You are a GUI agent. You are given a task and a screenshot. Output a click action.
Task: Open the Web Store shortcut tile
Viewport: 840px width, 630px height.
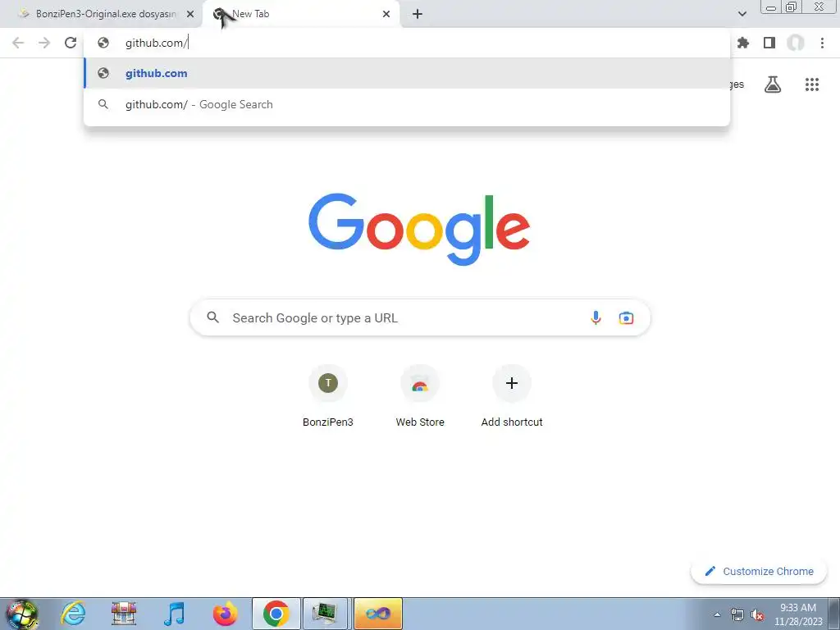(x=420, y=397)
